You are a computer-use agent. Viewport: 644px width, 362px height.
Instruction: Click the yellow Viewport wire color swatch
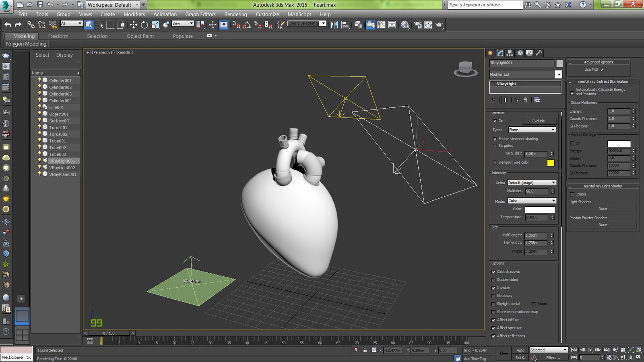click(x=550, y=163)
